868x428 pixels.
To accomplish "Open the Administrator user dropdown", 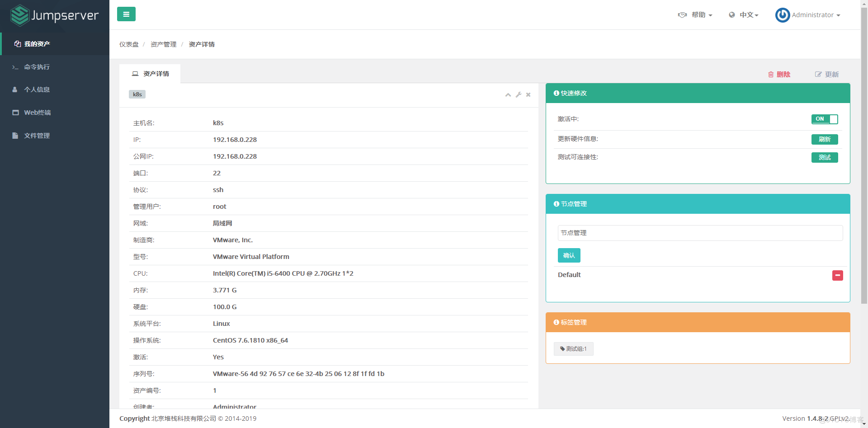I will [808, 15].
